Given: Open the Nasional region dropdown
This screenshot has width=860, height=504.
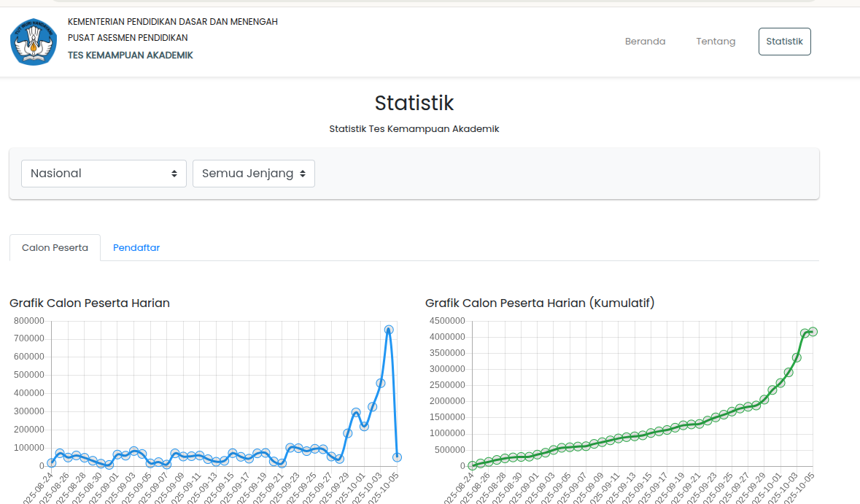Looking at the screenshot, I should click(x=104, y=174).
